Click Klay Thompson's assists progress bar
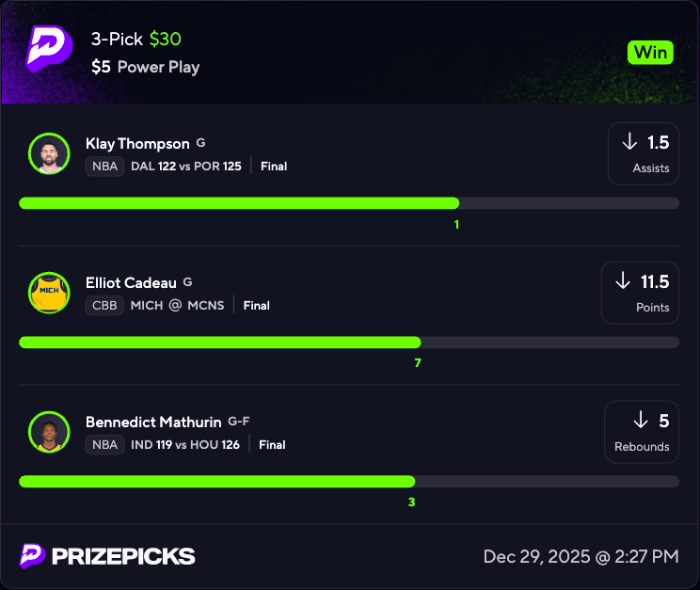Viewport: 700px width, 590px height. click(x=348, y=203)
